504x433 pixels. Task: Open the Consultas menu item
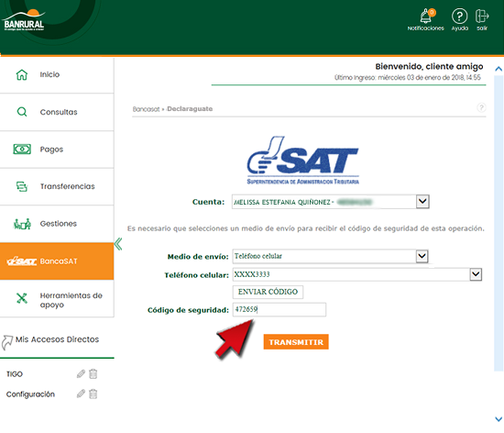tap(57, 112)
